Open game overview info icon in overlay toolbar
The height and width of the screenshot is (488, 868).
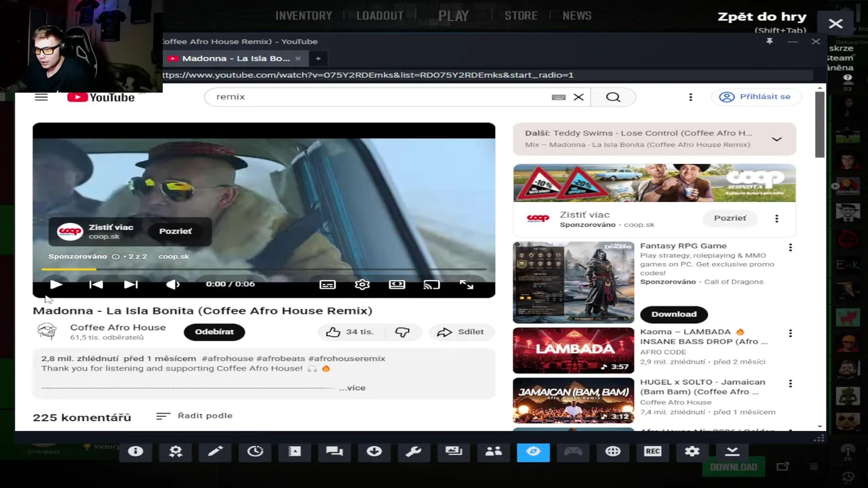[136, 451]
